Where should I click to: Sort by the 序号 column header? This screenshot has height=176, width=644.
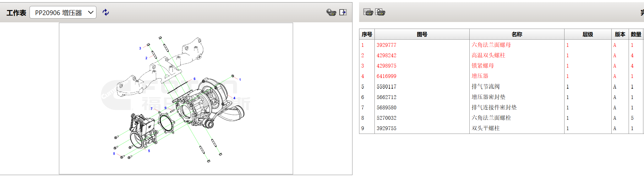coord(367,34)
